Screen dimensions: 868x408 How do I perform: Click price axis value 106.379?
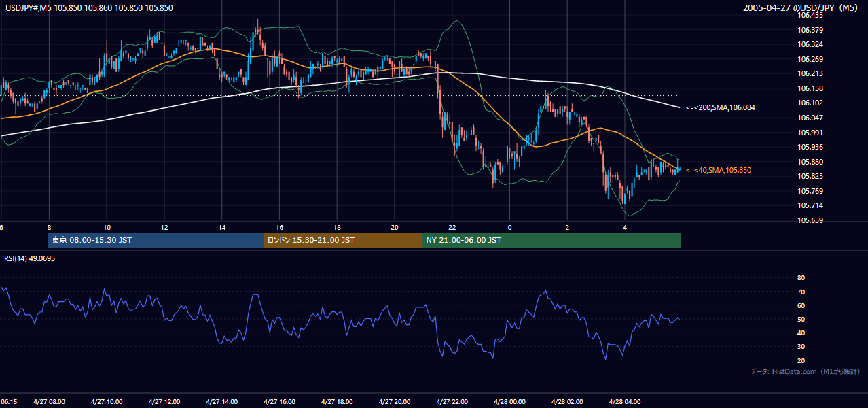[810, 30]
